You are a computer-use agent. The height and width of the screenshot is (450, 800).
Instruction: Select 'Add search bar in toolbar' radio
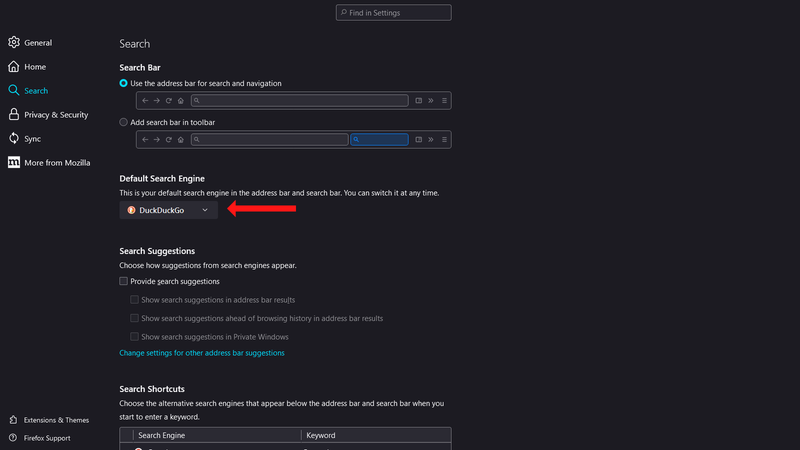(124, 122)
